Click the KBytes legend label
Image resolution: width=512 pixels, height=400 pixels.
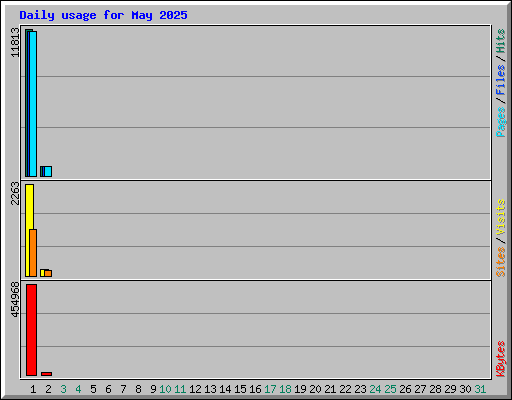[x=500, y=359]
